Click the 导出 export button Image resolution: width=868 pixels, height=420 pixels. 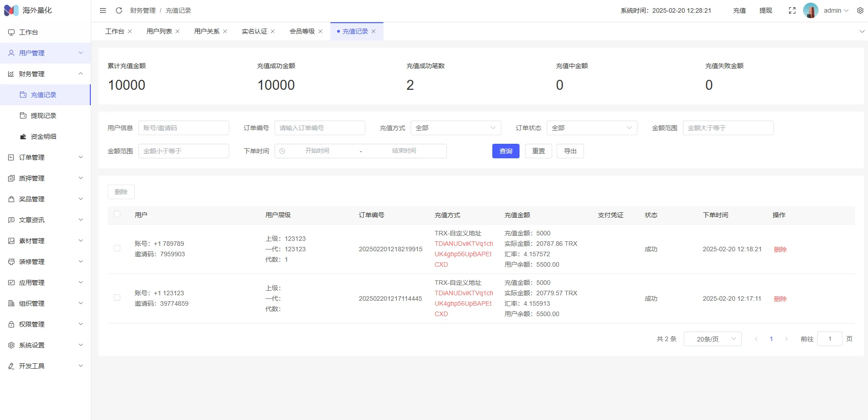[x=570, y=151]
